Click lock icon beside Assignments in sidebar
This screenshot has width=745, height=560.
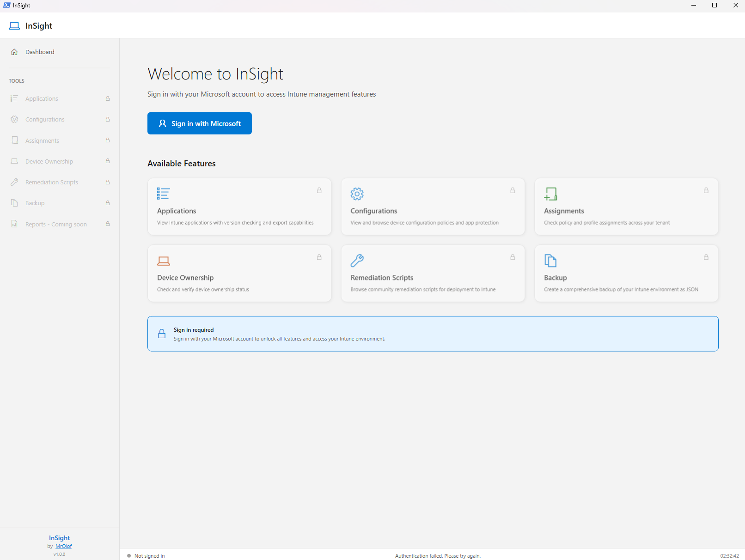108,140
